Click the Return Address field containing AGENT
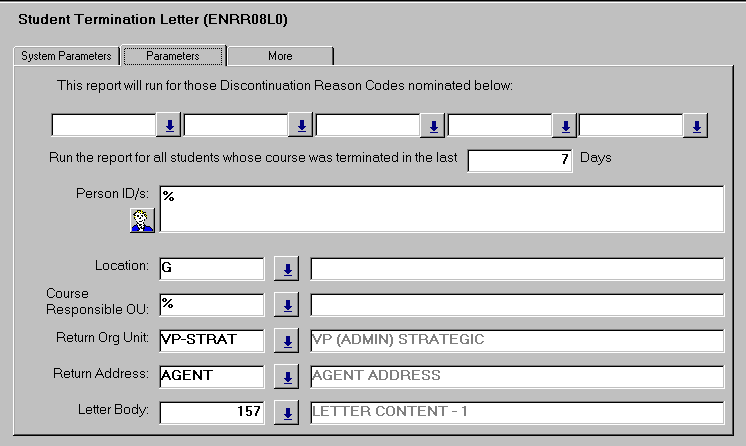Screen dimensions: 746x446 [211, 377]
